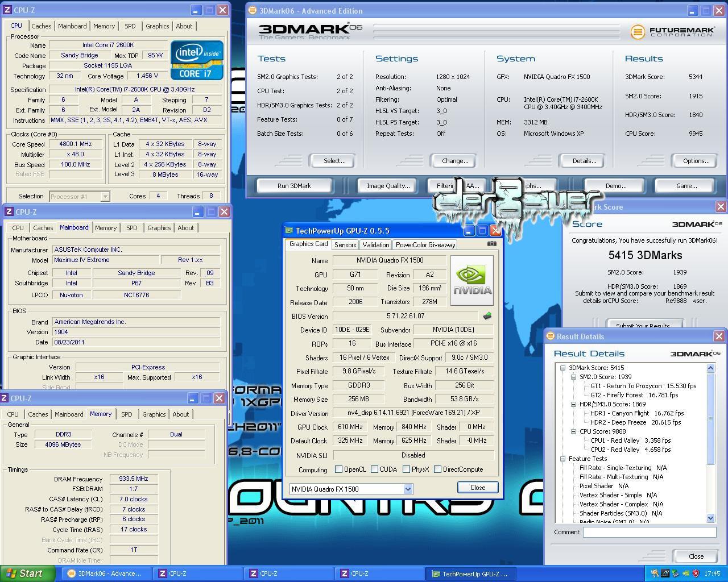Enable the DirectCompute checkbox in GPU-Z
728x582 pixels.
pos(437,469)
